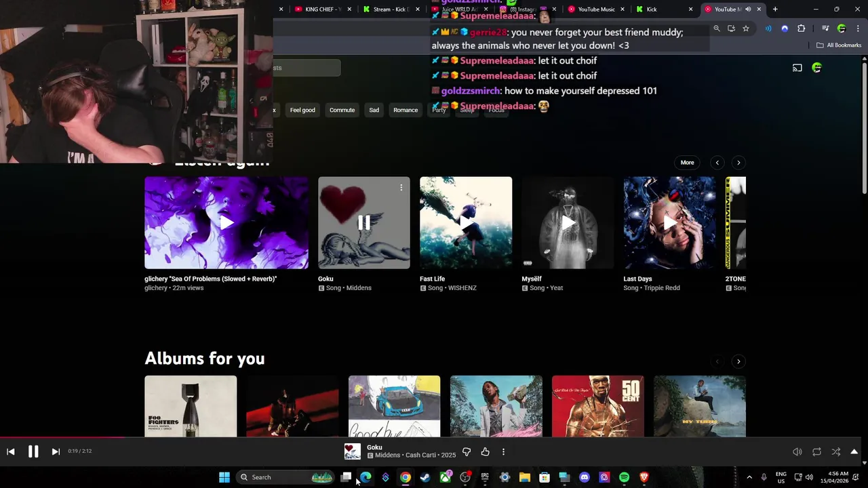Click the zoom magnifier in address bar
Screen dimensions: 868x488
[716, 28]
